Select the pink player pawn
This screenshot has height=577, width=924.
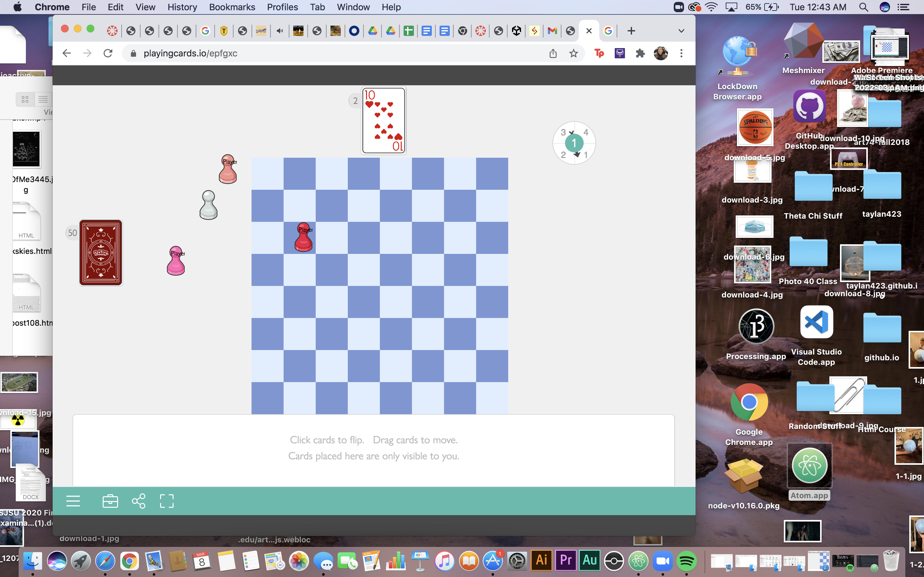click(175, 261)
